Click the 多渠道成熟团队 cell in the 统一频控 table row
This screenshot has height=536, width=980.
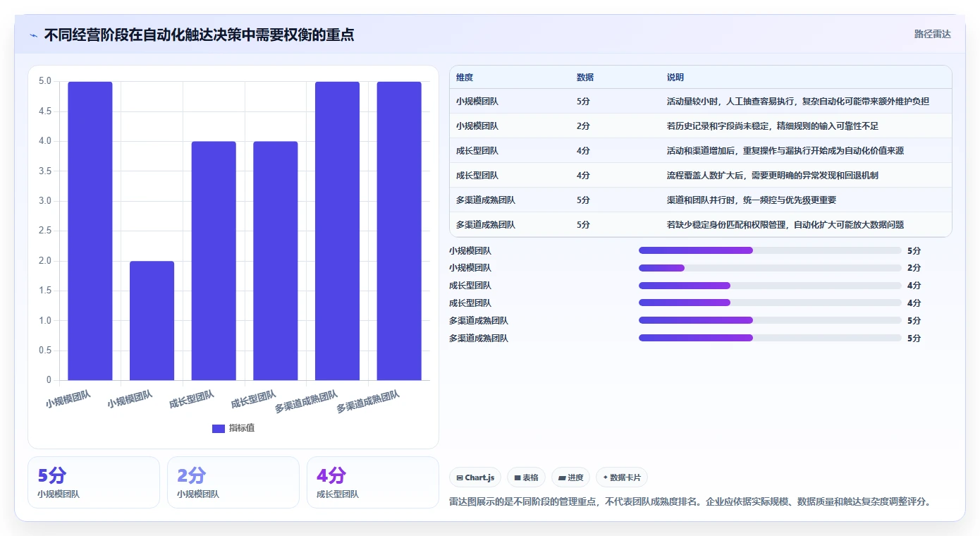tap(486, 200)
